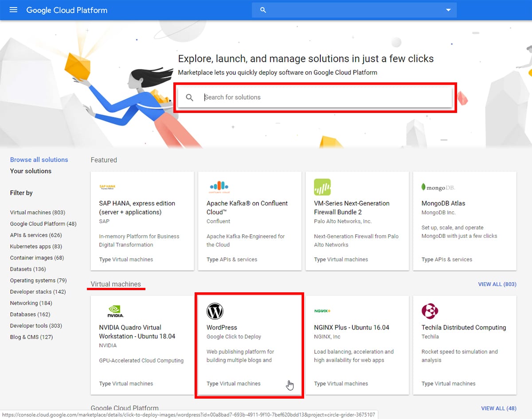The width and height of the screenshot is (532, 419).
Task: Open VIEW ALL (48) Google Cloud Platform
Action: (499, 408)
